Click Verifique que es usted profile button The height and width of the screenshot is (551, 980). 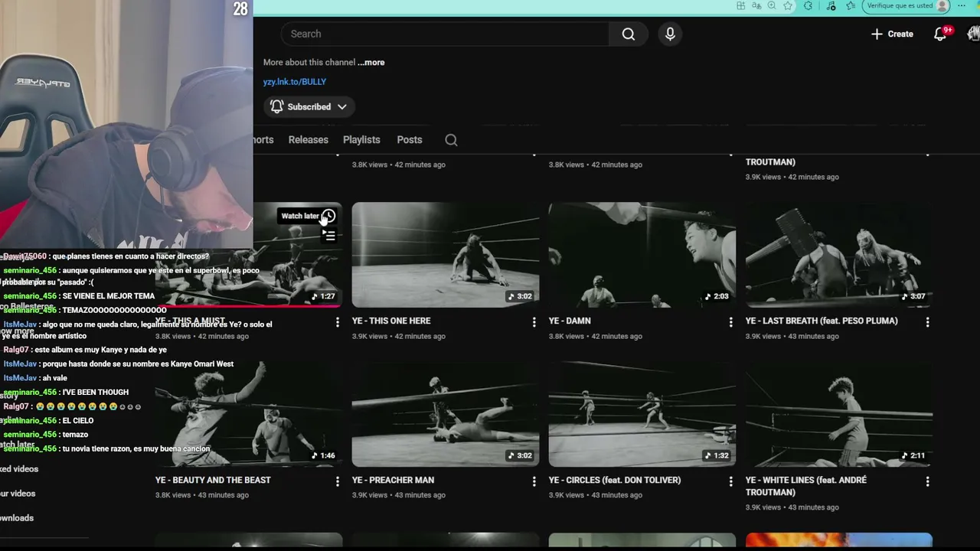point(906,5)
